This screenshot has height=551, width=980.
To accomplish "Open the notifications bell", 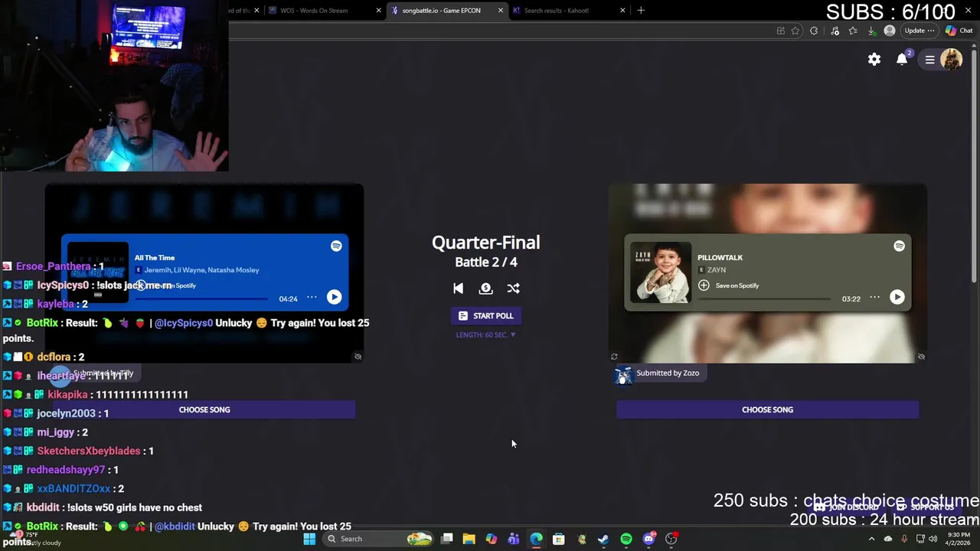I will pyautogui.click(x=902, y=60).
